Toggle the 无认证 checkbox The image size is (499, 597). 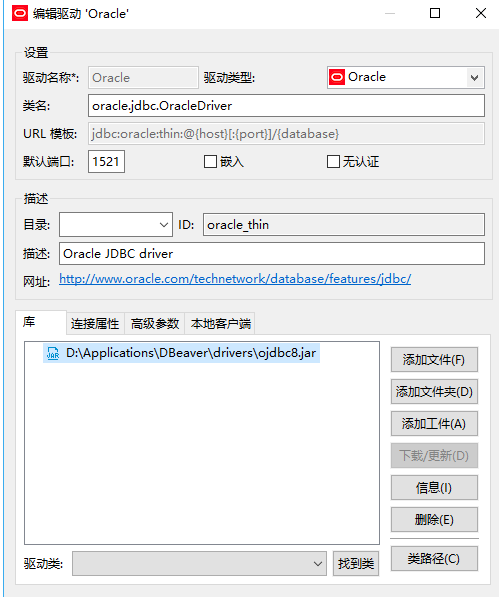(x=333, y=161)
